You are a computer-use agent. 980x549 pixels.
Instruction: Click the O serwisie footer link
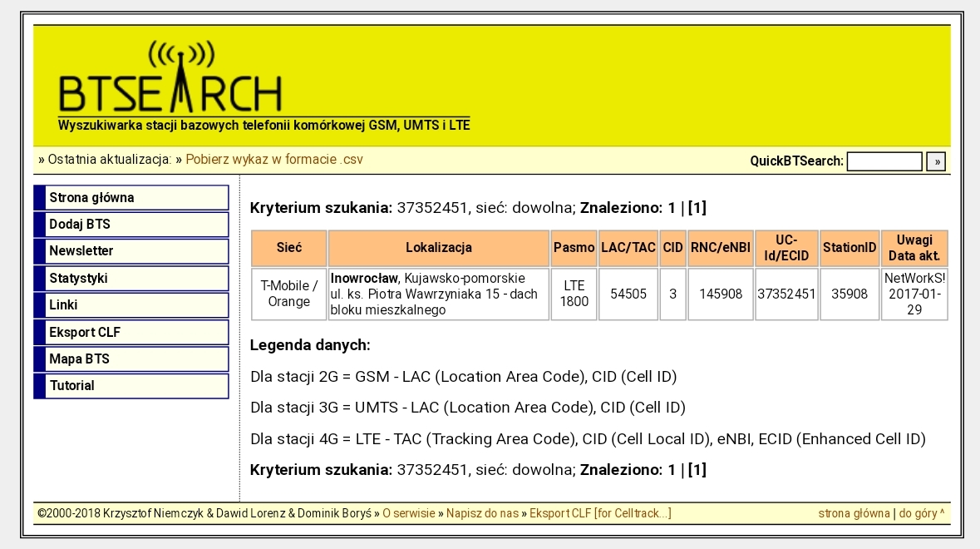point(409,513)
